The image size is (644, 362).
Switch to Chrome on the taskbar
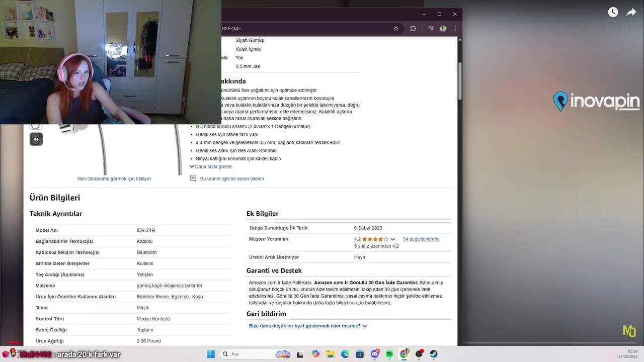pyautogui.click(x=404, y=354)
